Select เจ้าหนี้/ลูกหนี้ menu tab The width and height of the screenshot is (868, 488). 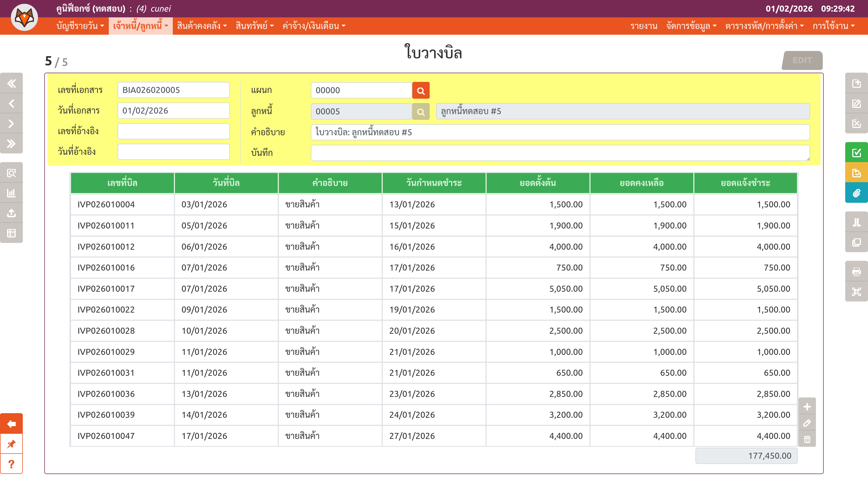[x=141, y=26]
